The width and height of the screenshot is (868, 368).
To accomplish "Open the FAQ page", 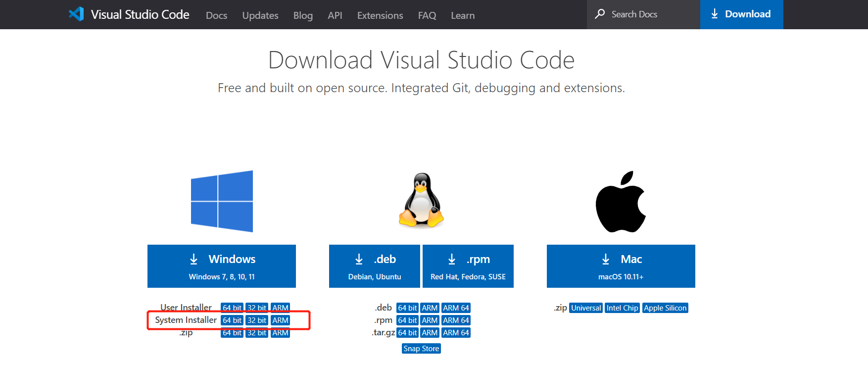I will (427, 15).
